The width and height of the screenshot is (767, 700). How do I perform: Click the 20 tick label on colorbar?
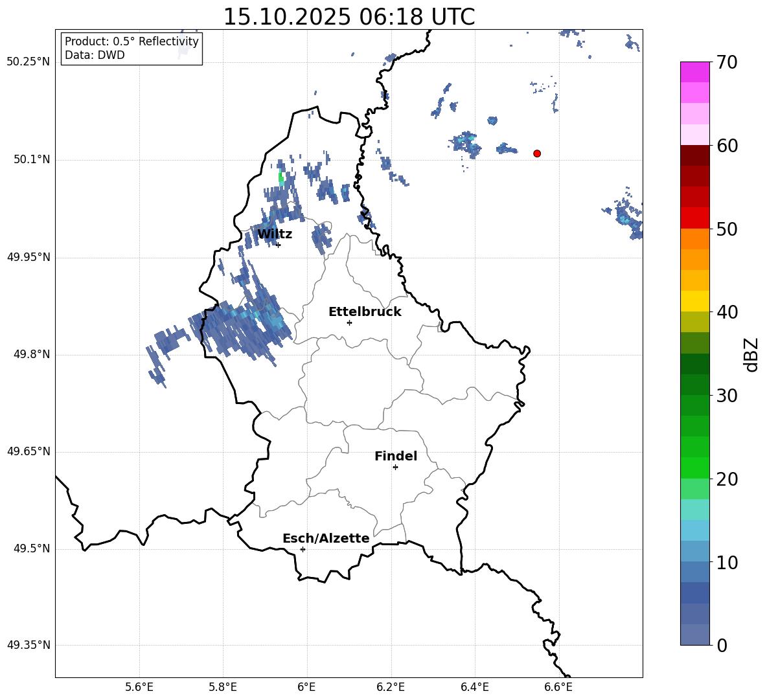click(727, 479)
